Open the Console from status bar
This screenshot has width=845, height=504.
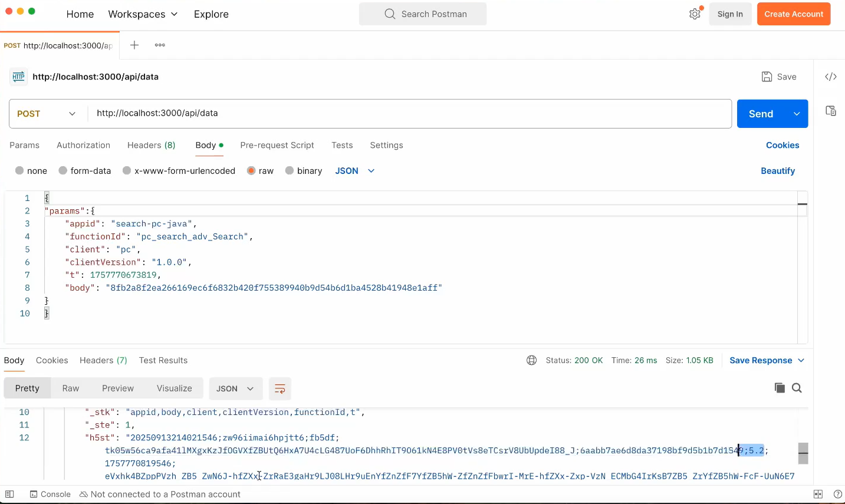pyautogui.click(x=50, y=494)
